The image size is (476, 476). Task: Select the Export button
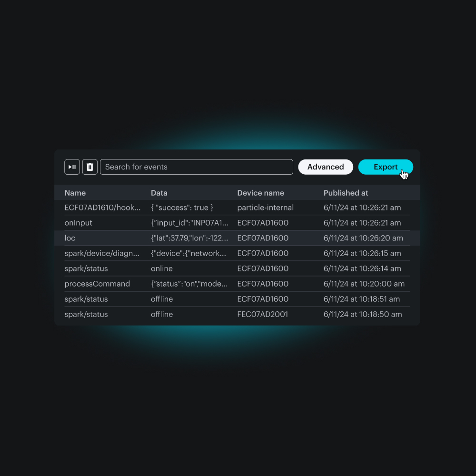pyautogui.click(x=386, y=167)
